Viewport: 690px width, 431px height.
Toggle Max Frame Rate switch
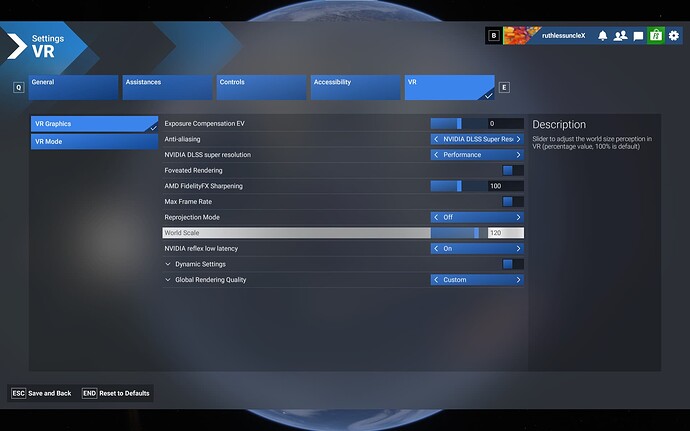[508, 201]
